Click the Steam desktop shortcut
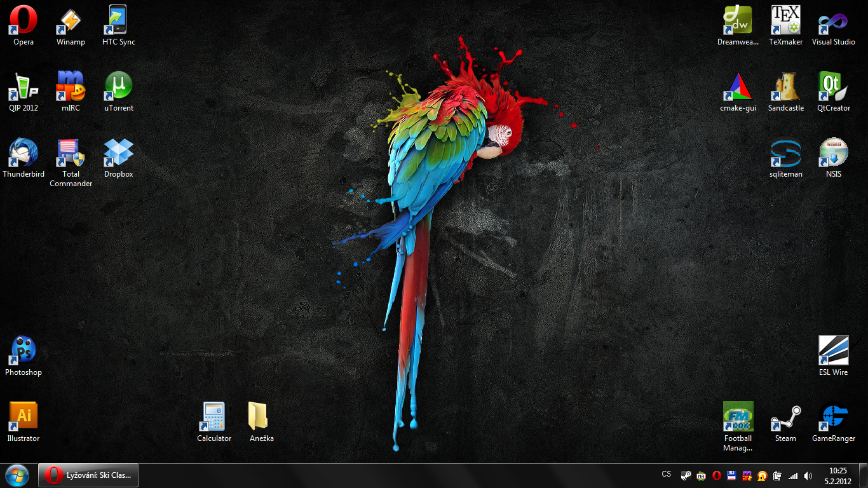Viewport: 868px width, 488px height. pyautogui.click(x=785, y=417)
